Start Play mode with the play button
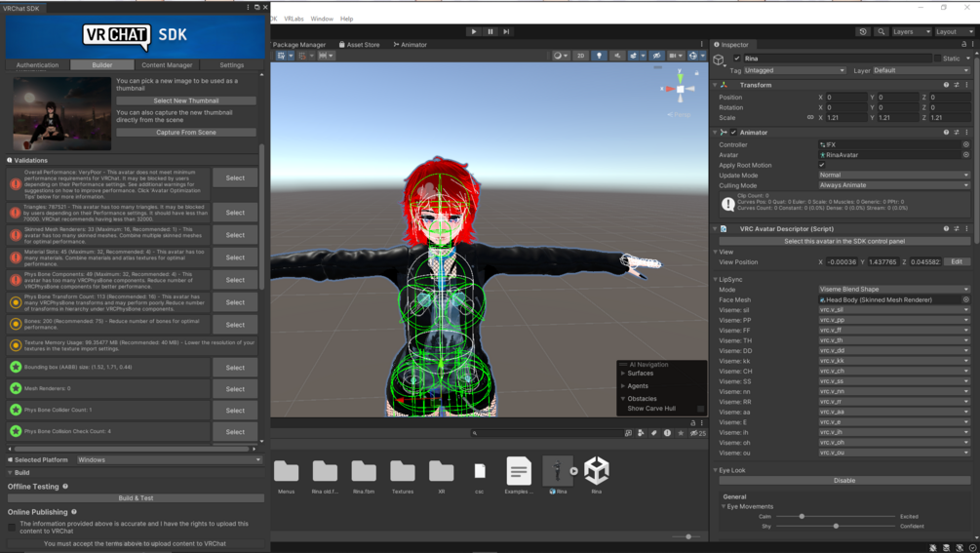The width and height of the screenshot is (980, 553). click(474, 31)
